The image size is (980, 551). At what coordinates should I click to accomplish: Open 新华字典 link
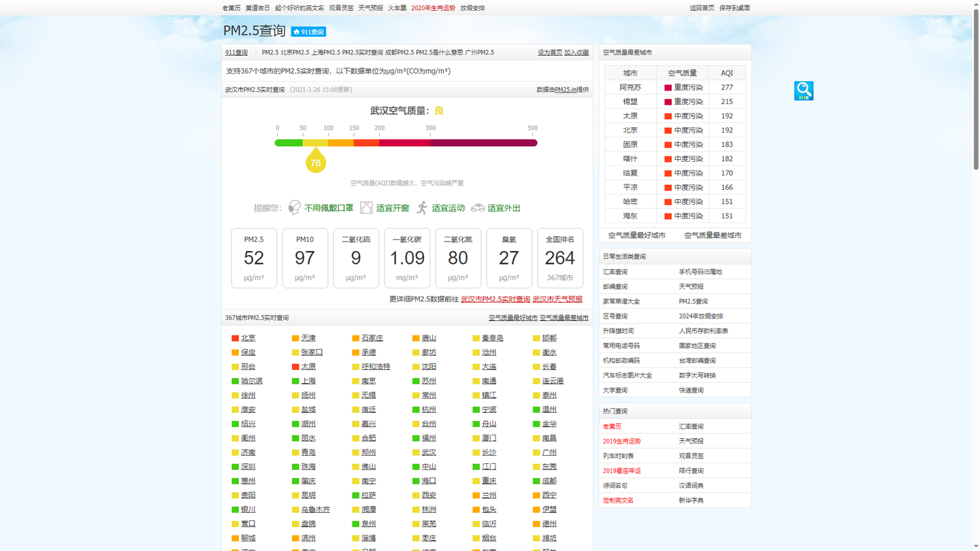(x=691, y=501)
